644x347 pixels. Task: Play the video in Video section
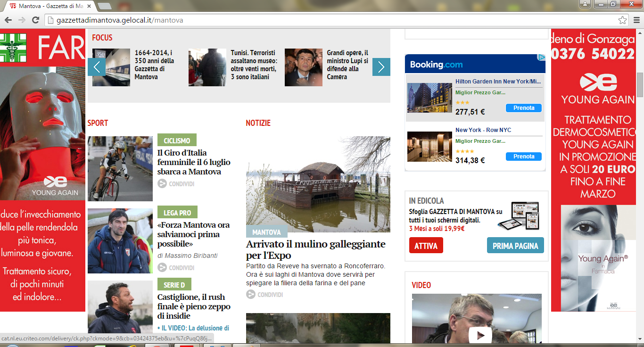click(x=480, y=335)
